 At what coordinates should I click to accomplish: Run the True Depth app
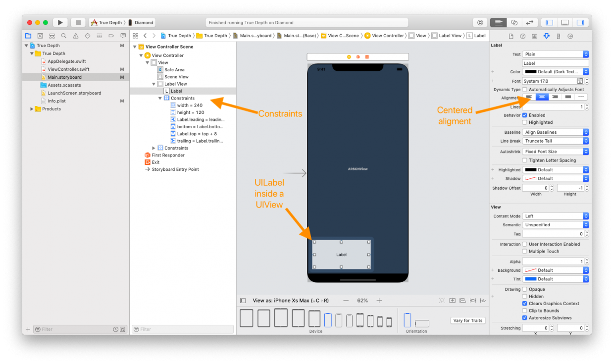pyautogui.click(x=60, y=22)
